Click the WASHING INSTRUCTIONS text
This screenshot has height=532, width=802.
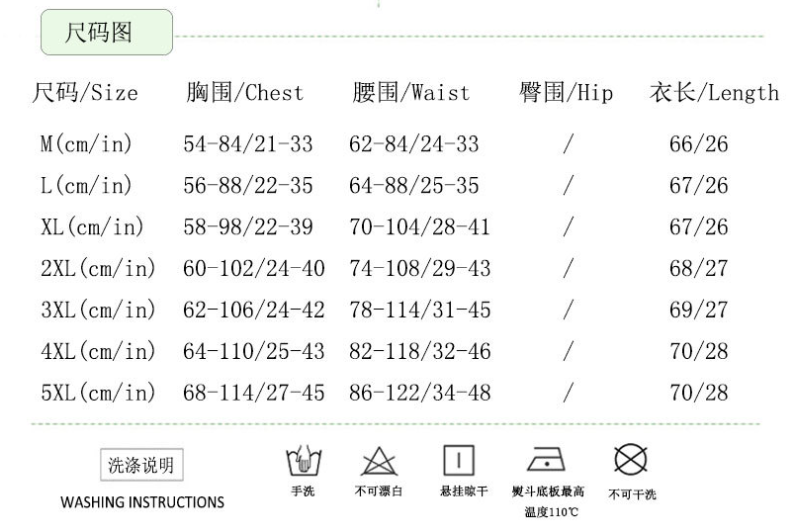[143, 502]
